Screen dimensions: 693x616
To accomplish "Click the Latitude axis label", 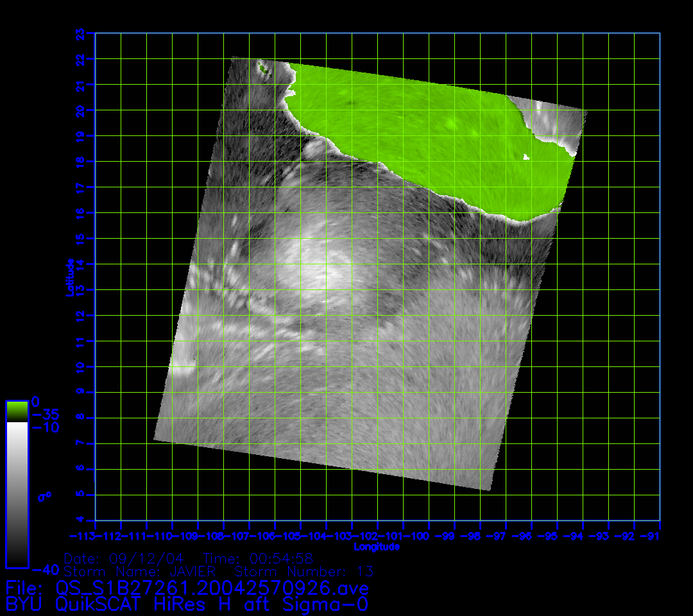I will (x=70, y=277).
